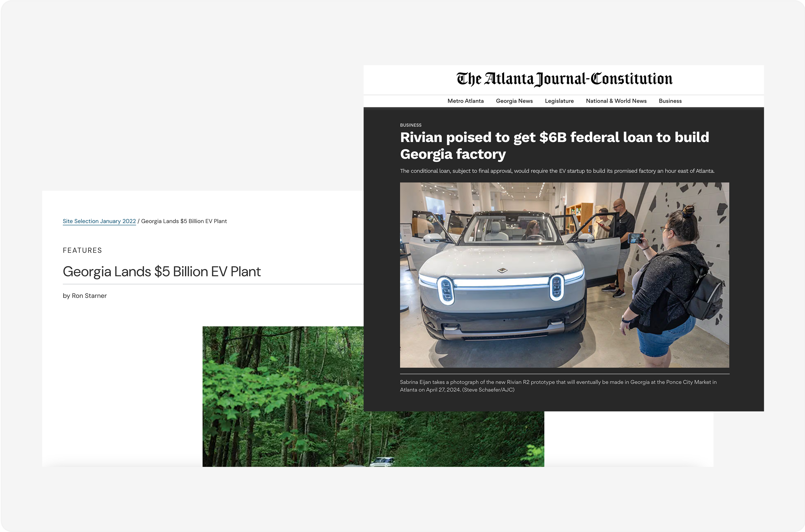This screenshot has height=532, width=805.
Task: Click the FEATURES section label
Action: [x=82, y=250]
